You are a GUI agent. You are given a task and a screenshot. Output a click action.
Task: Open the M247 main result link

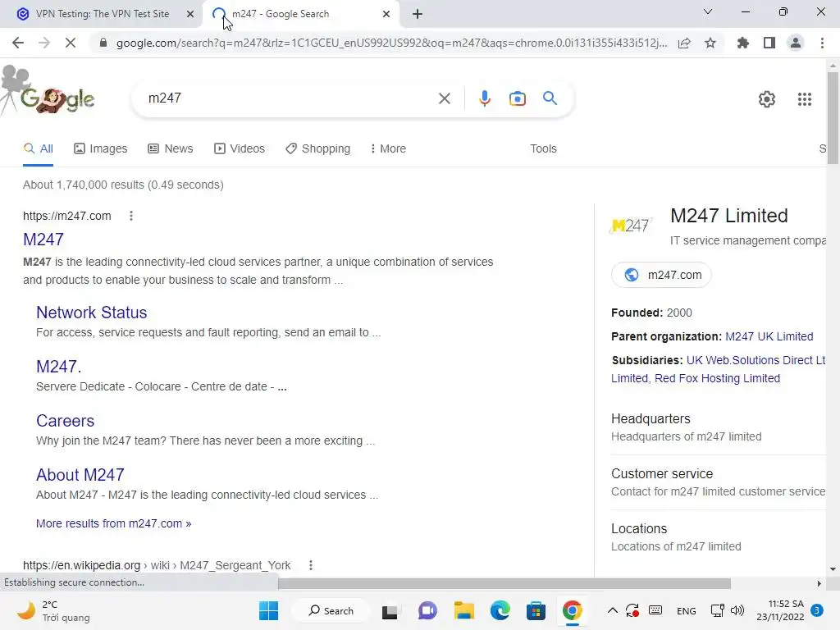click(x=43, y=240)
